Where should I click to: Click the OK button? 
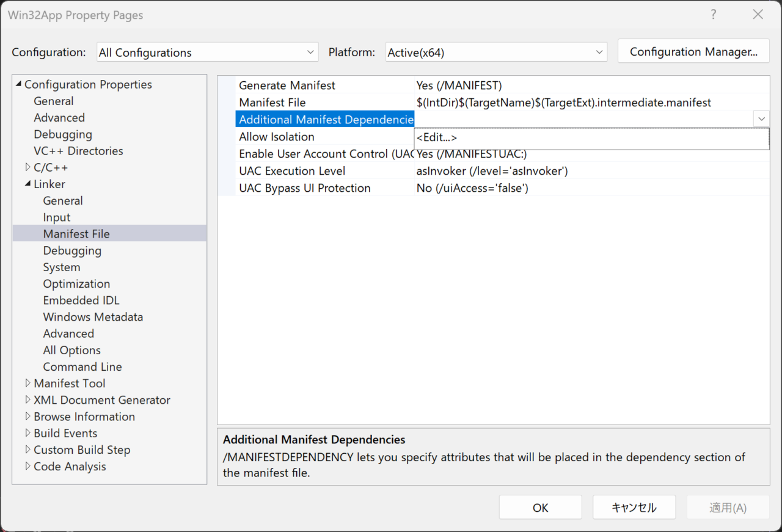[x=540, y=508]
